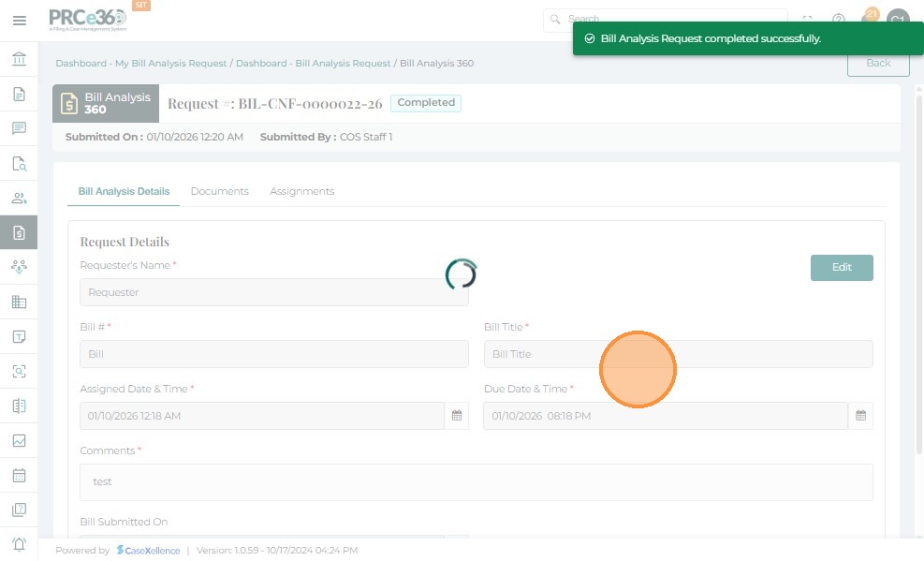Click the Requester's Name field
Screen dimensions: 924x561
point(274,292)
